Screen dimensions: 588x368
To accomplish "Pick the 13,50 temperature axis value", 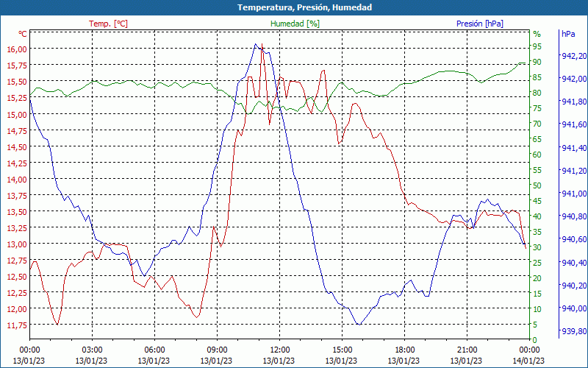I will click(x=17, y=212).
